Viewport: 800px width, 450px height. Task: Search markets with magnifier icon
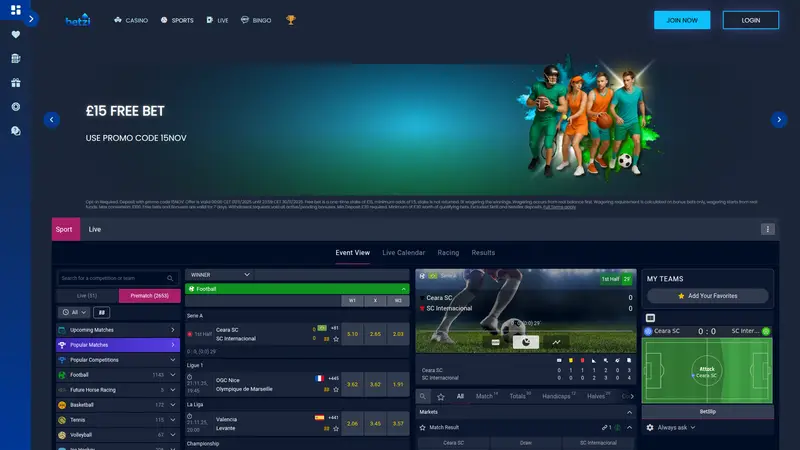422,396
